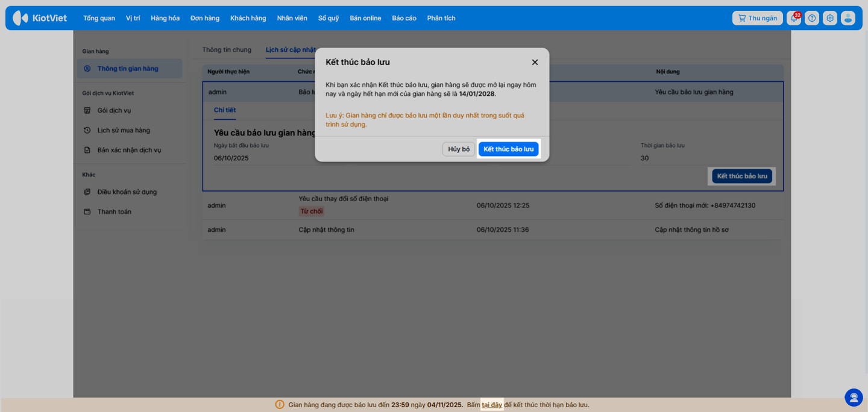The height and width of the screenshot is (412, 868).
Task: Click the warning icon in bottom banner
Action: coord(280,405)
